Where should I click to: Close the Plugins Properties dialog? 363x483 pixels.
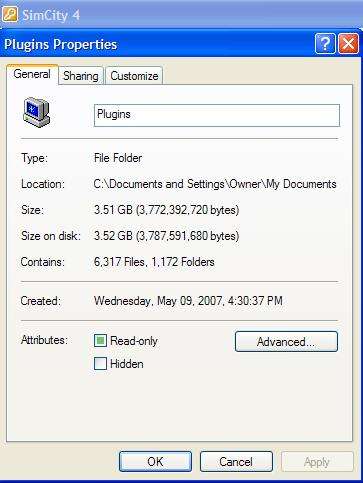348,44
